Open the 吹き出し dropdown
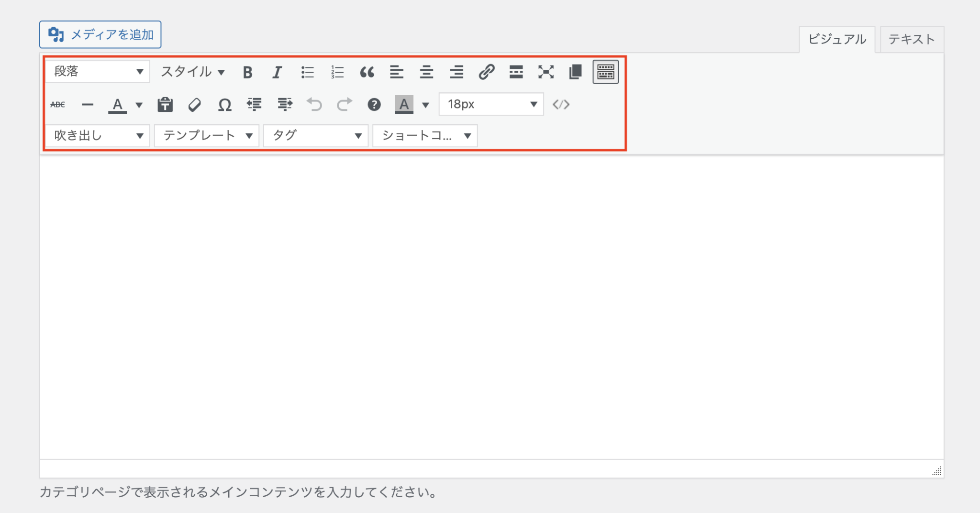The width and height of the screenshot is (980, 513). 98,136
